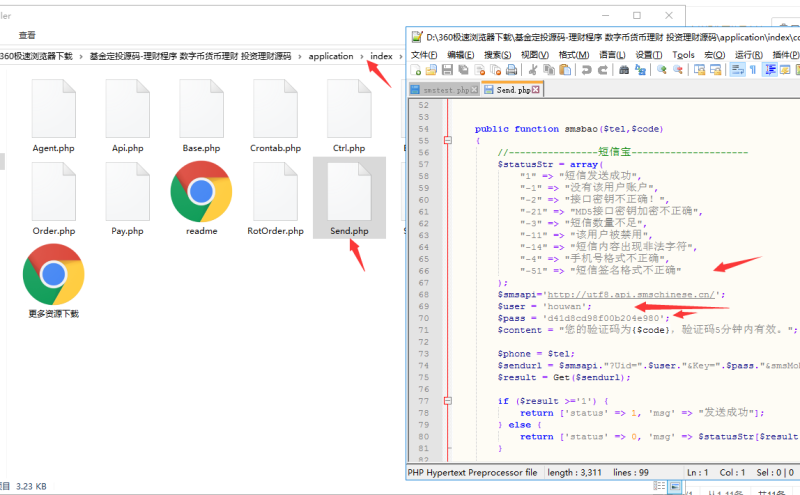Expand chevron after application breadcrumb
This screenshot has height=495, width=800.
tap(362, 56)
